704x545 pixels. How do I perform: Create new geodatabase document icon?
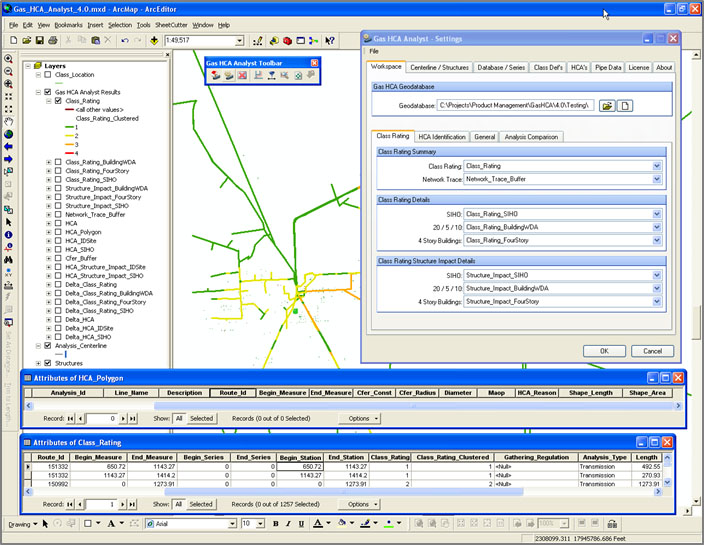pyautogui.click(x=625, y=106)
